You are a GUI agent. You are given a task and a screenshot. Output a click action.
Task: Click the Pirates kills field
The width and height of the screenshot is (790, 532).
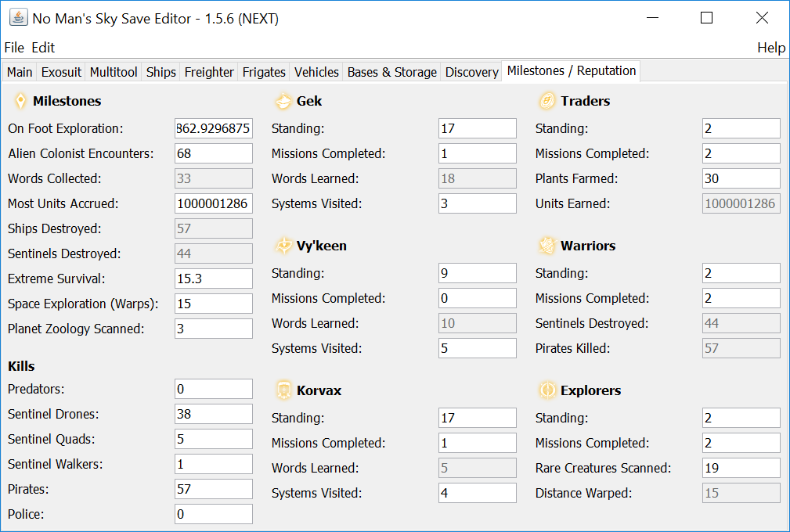(x=214, y=489)
